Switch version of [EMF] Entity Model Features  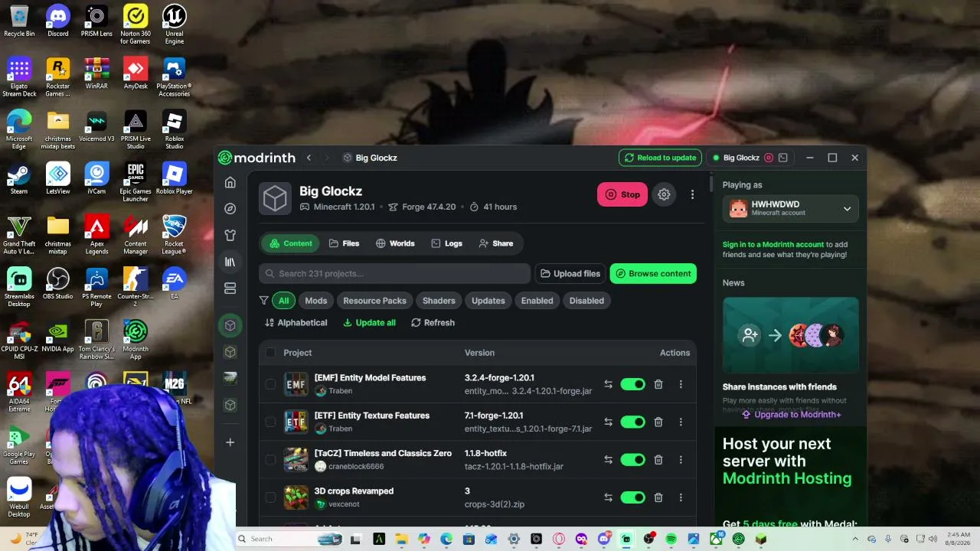608,384
